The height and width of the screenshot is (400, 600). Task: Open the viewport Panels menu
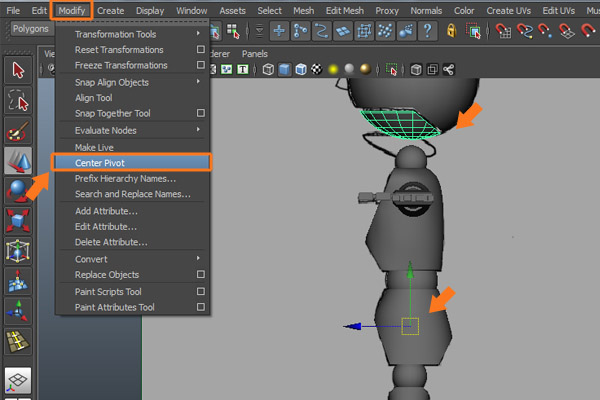tap(254, 54)
